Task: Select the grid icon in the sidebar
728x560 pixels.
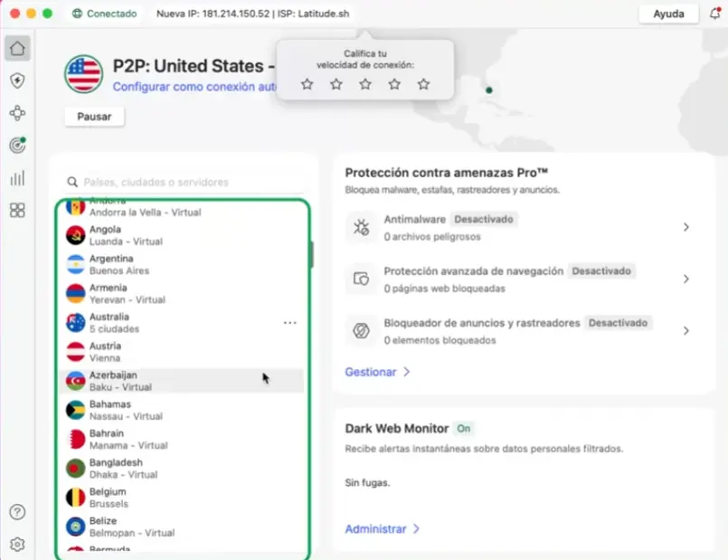Action: click(16, 210)
